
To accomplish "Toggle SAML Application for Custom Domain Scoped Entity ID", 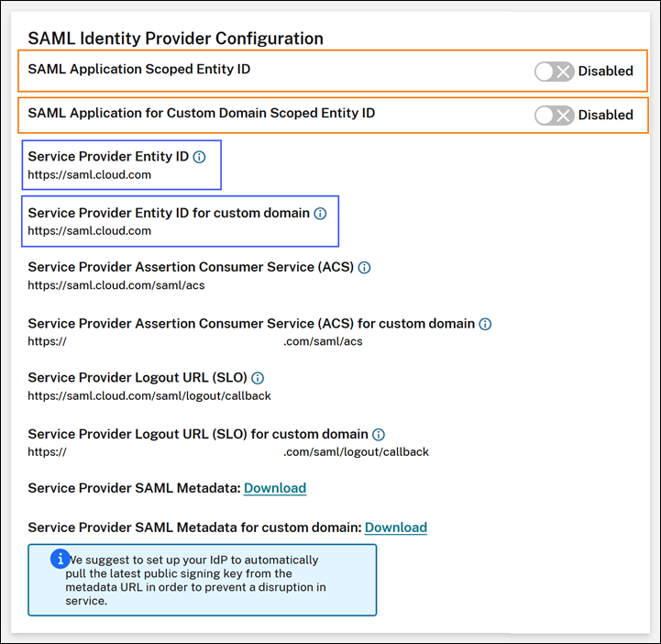I will pos(555,115).
